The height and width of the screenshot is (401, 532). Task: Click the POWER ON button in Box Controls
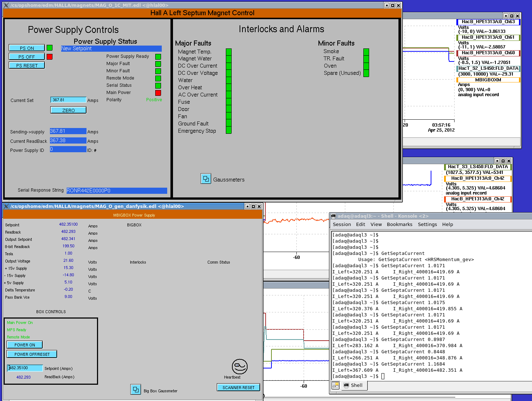point(25,345)
